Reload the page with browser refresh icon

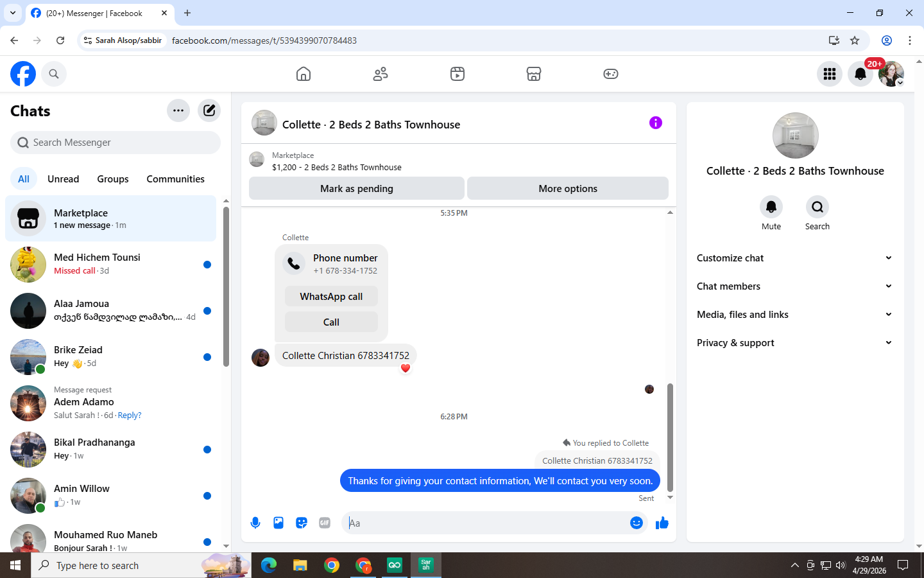[60, 40]
